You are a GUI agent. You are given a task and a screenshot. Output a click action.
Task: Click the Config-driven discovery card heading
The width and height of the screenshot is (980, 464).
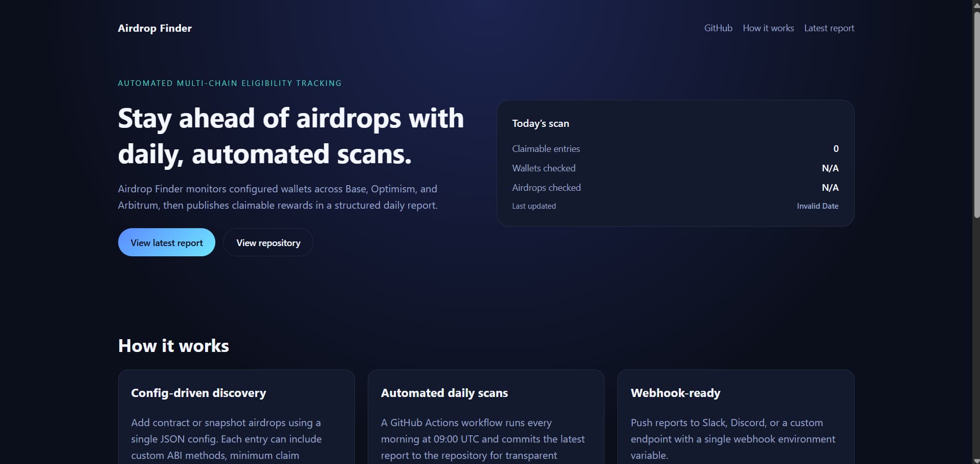point(198,393)
